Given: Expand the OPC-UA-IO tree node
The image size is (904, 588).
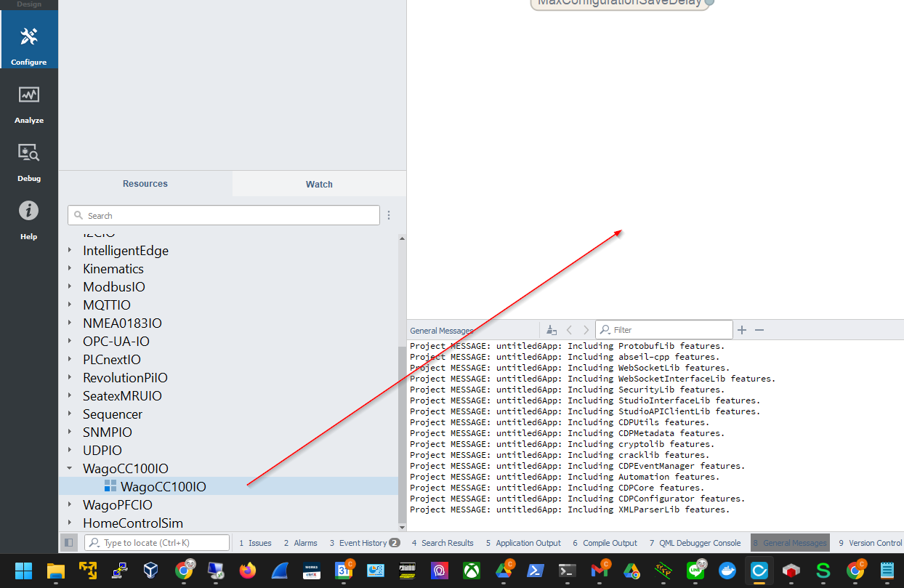Looking at the screenshot, I should tap(70, 341).
